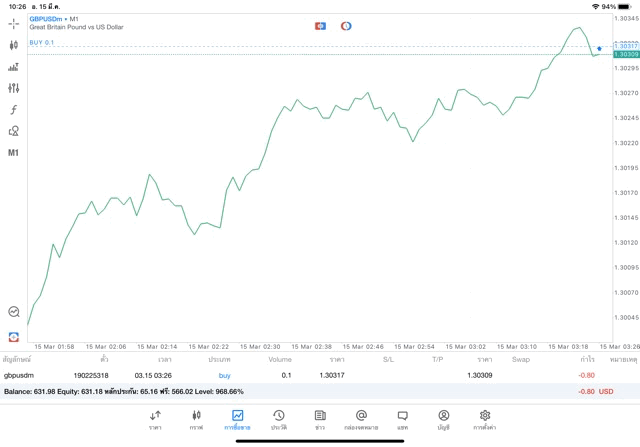Tap the BUY 0.1 order label
Screen dimensions: 640x447
[42, 42]
